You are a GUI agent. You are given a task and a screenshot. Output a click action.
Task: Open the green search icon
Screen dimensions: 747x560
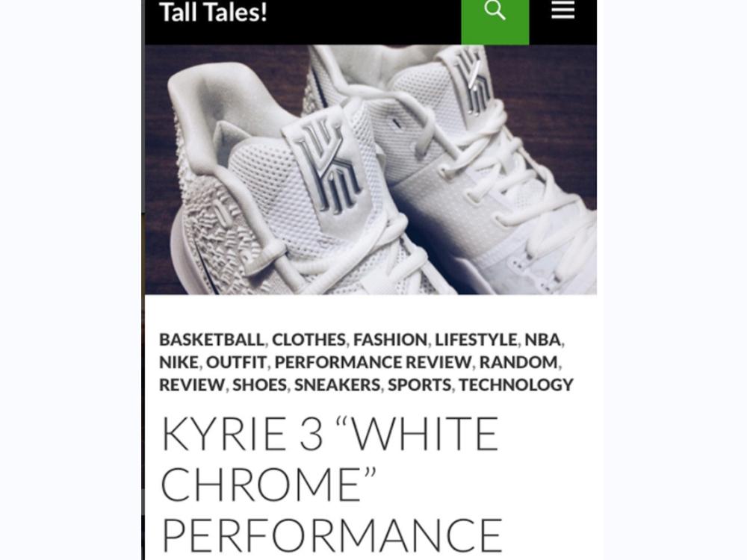495,22
